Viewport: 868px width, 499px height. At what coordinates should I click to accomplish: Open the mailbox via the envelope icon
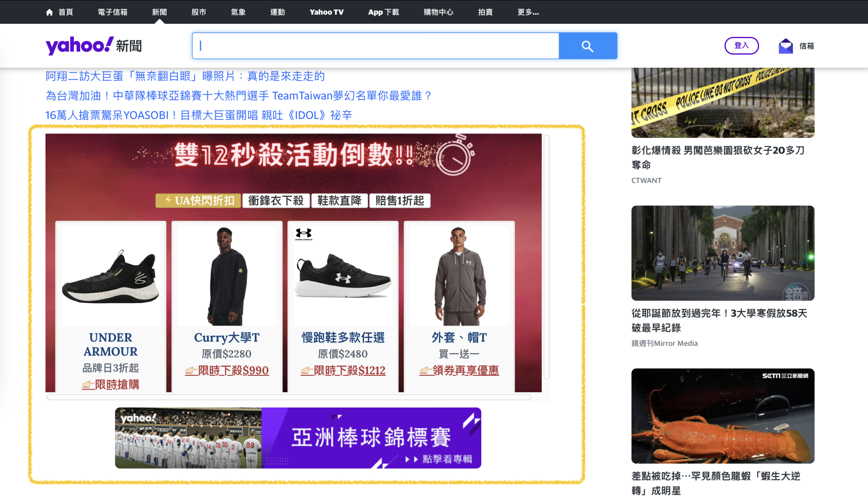[786, 45]
